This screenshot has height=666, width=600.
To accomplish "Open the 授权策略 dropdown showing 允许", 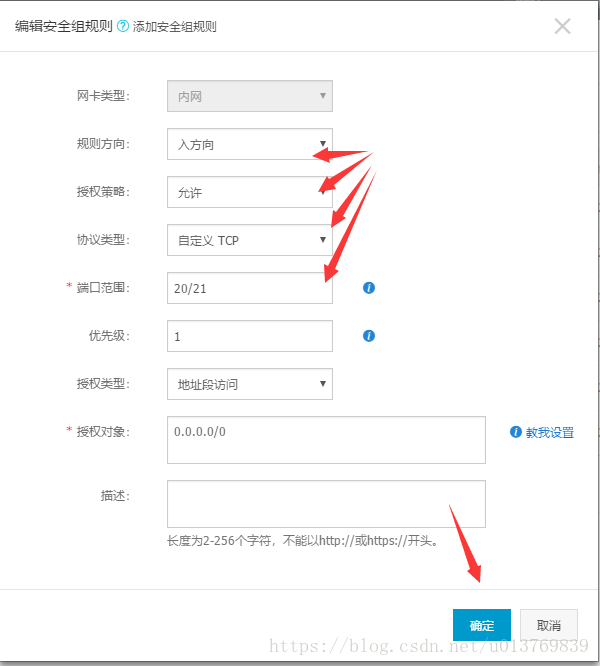I will point(250,192).
